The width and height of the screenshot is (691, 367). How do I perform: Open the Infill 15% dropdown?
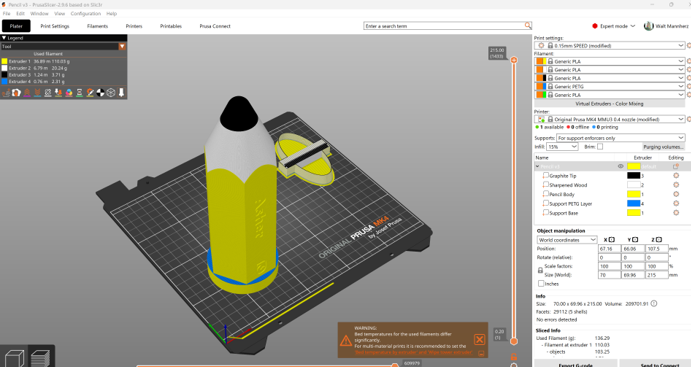point(562,147)
